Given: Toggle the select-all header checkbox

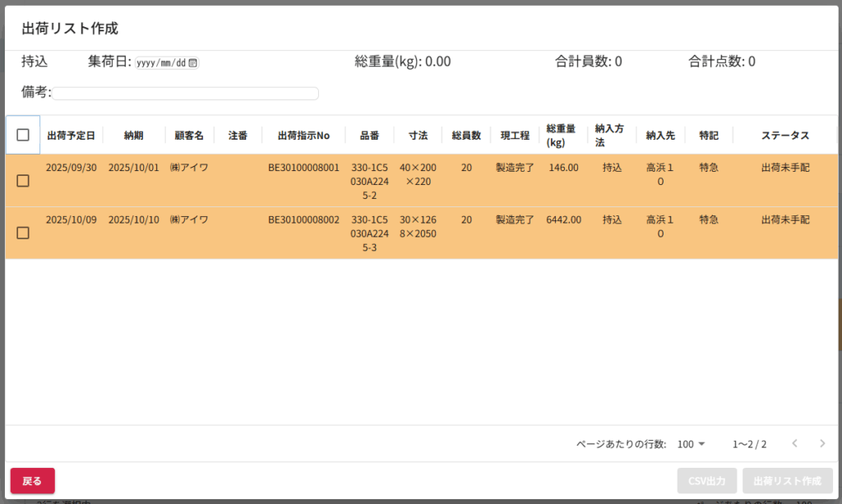Looking at the screenshot, I should pyautogui.click(x=23, y=136).
